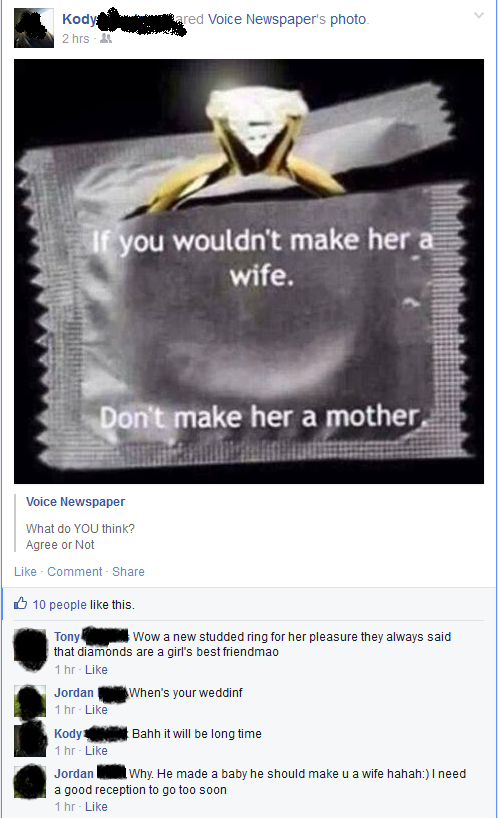Click the friends audience icon beside 2 hrs
The width and height of the screenshot is (498, 818).
[106, 39]
